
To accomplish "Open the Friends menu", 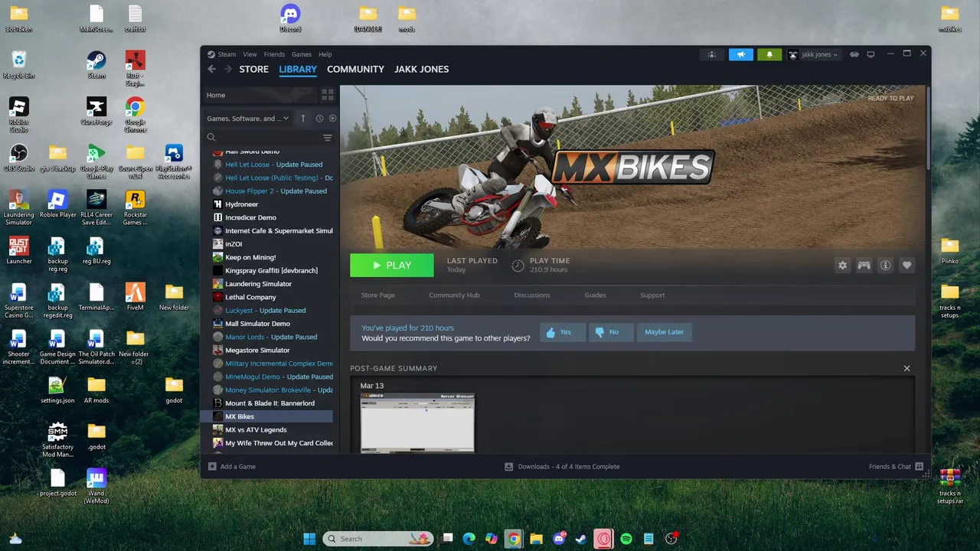I will [x=274, y=54].
